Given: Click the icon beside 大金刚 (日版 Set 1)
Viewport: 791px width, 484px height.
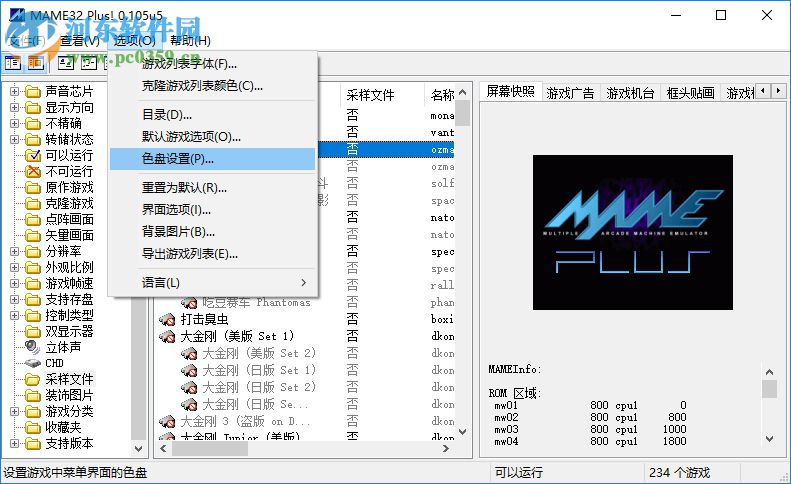Looking at the screenshot, I should point(189,371).
